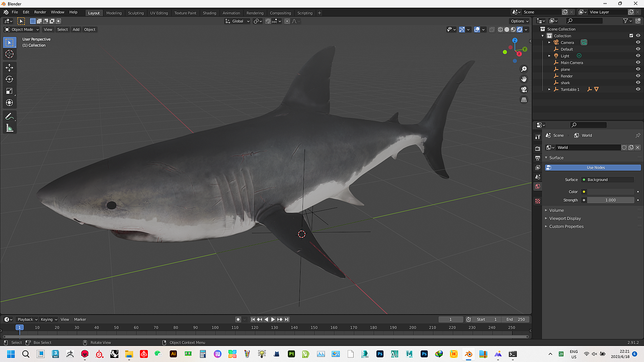Switch perspective/orthographic with the grid icon
Screen dimensions: 644x362
pyautogui.click(x=524, y=100)
